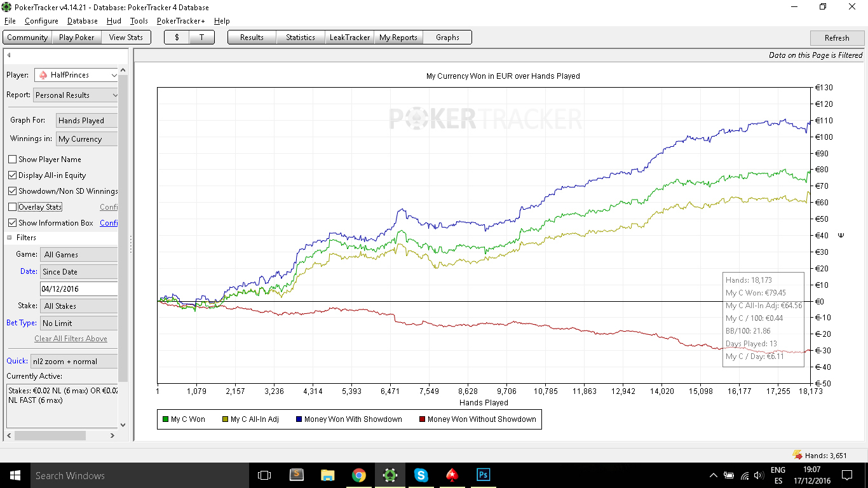
Task: Open the Report dropdown showing Personal Results
Action: click(x=76, y=95)
